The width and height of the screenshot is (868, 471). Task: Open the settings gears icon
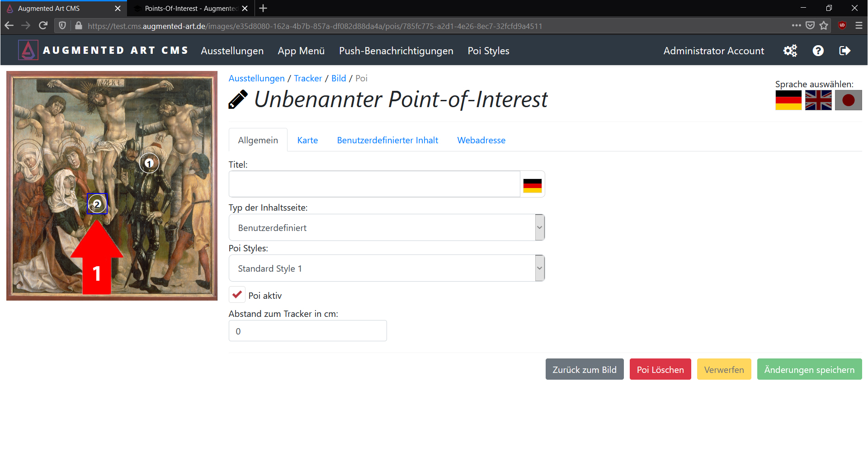790,51
